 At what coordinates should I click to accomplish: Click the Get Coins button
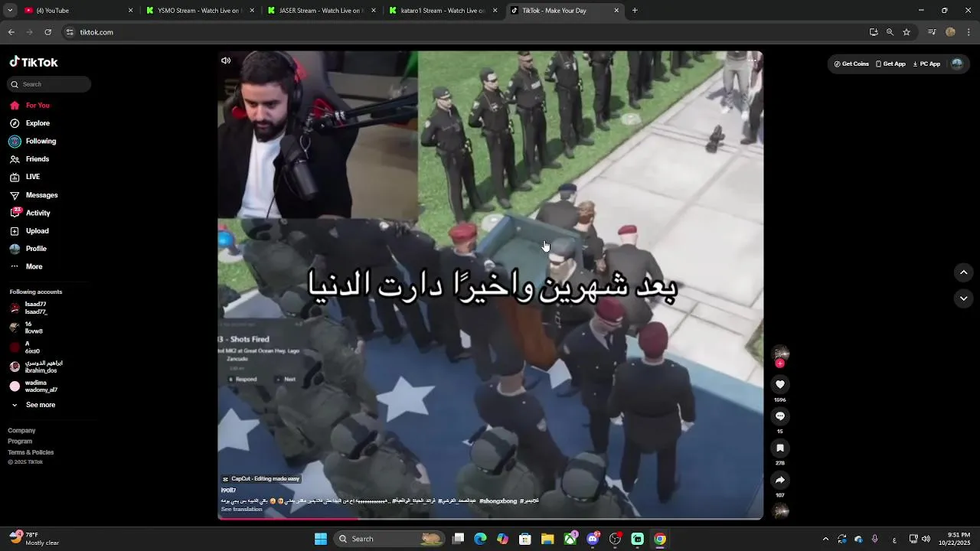click(x=851, y=64)
